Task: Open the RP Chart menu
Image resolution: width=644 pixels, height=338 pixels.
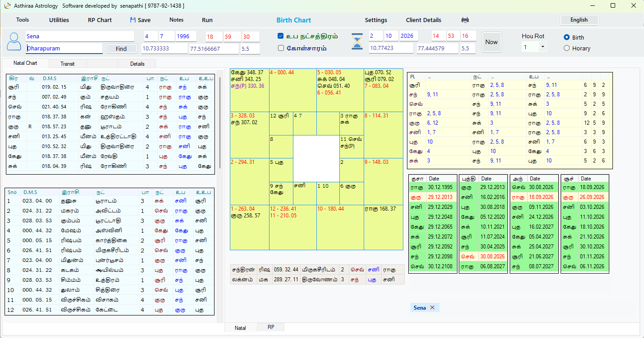Action: tap(100, 20)
